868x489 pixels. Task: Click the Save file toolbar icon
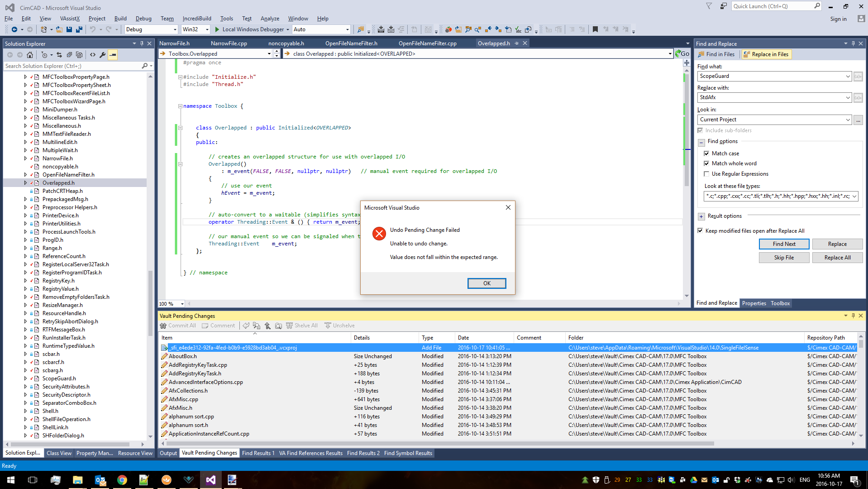pyautogui.click(x=69, y=29)
